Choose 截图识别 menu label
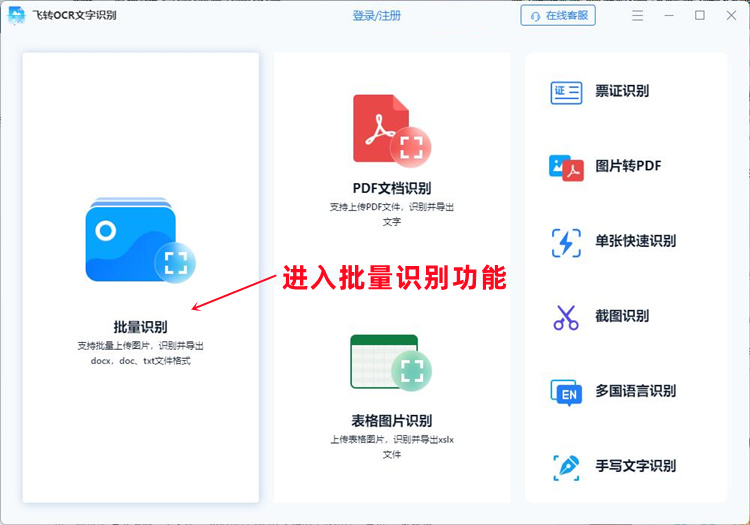 [x=622, y=316]
